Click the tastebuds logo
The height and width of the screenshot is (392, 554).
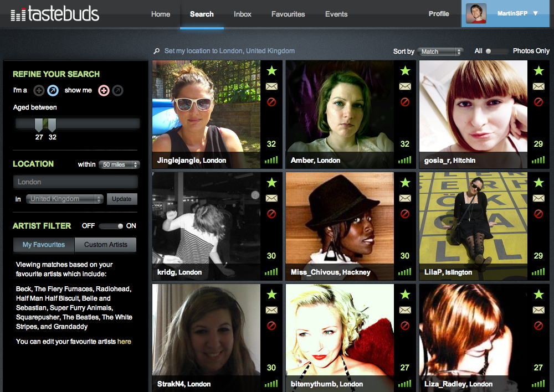pyautogui.click(x=55, y=14)
